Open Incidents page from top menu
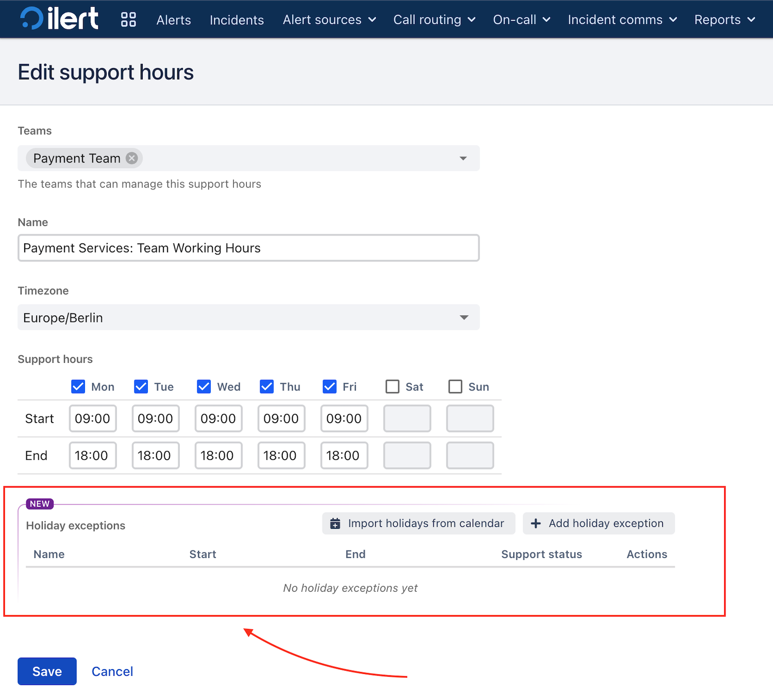This screenshot has height=700, width=773. pos(237,20)
